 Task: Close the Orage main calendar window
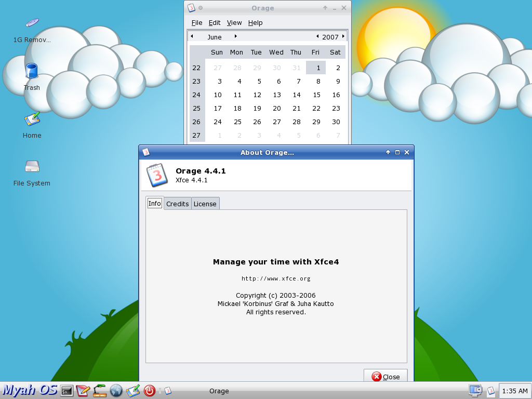344,8
